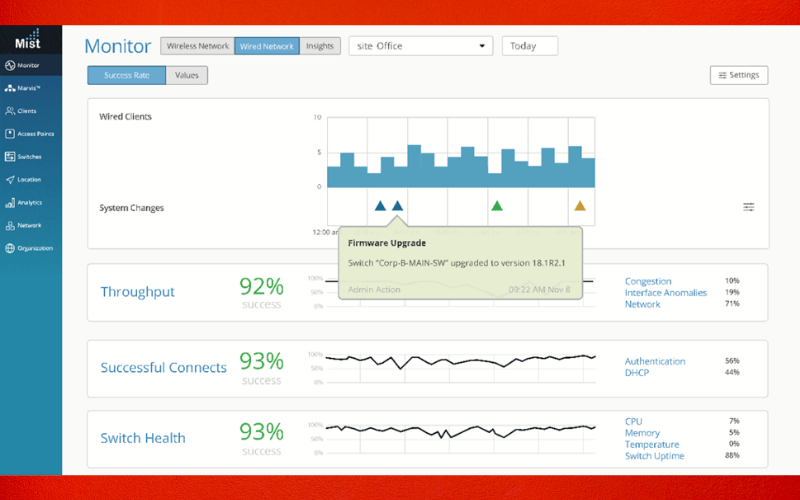Click the Firmware Upgrade tooltip title
The width and height of the screenshot is (800, 500).
[x=387, y=243]
